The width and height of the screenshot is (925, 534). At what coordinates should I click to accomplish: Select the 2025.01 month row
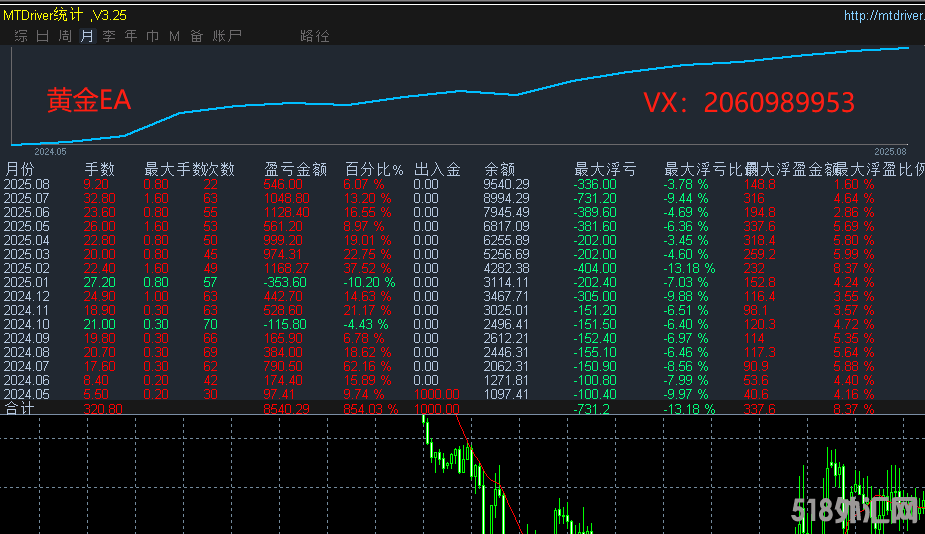[462, 283]
